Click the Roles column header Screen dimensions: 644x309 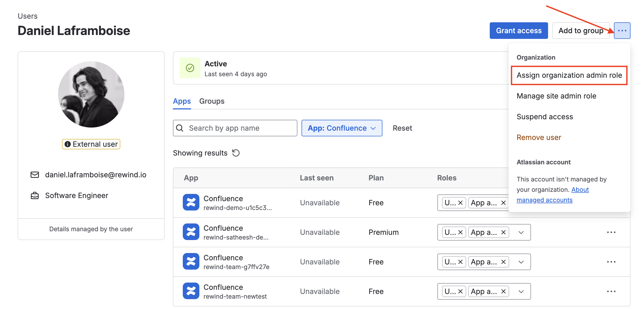coord(447,178)
